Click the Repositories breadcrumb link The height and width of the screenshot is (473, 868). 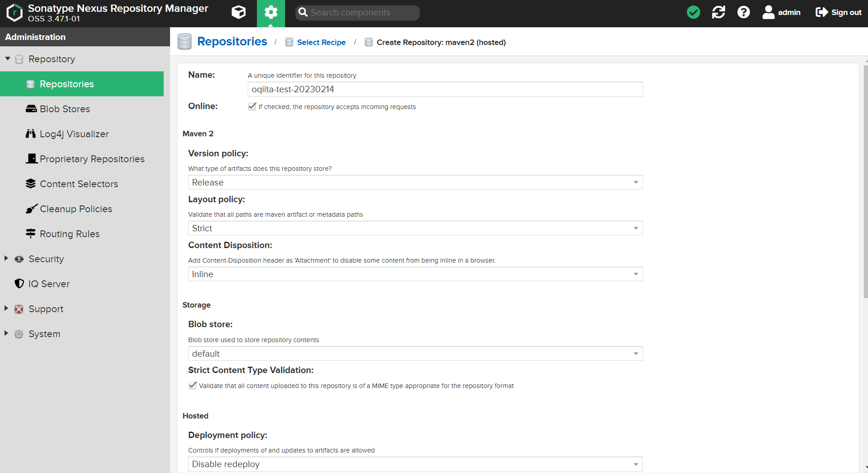click(232, 41)
